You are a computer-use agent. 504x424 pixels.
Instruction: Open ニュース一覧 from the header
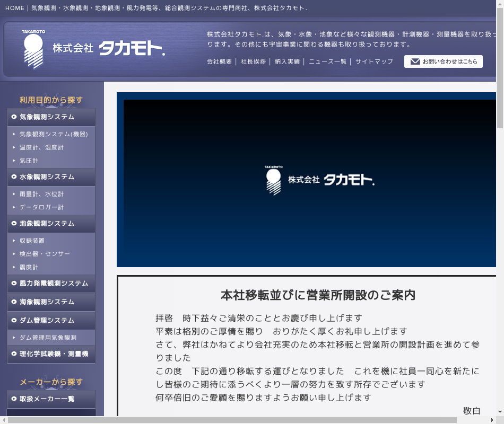coord(327,61)
